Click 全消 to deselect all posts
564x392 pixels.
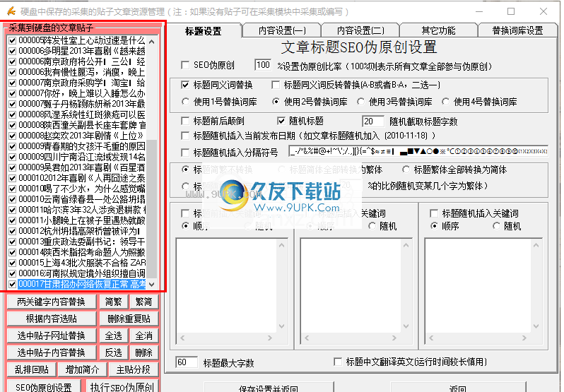[x=144, y=335]
